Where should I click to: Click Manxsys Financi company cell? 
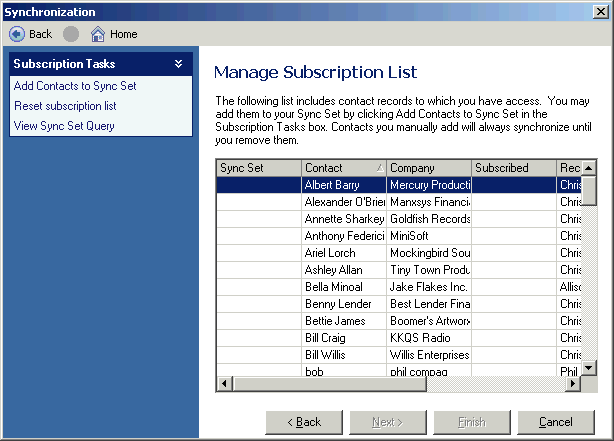pyautogui.click(x=429, y=202)
